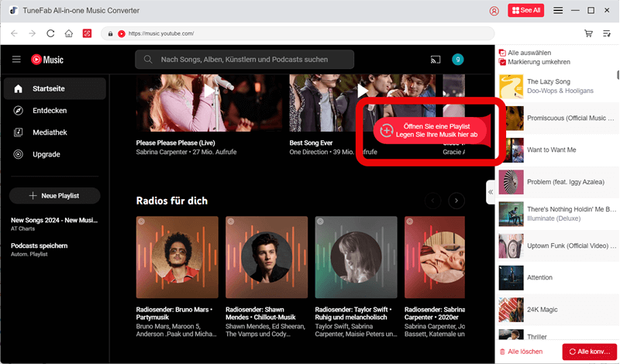Open Taylor Swift radio thumbnail
Viewport: 620px width, 364px height.
coord(356,257)
